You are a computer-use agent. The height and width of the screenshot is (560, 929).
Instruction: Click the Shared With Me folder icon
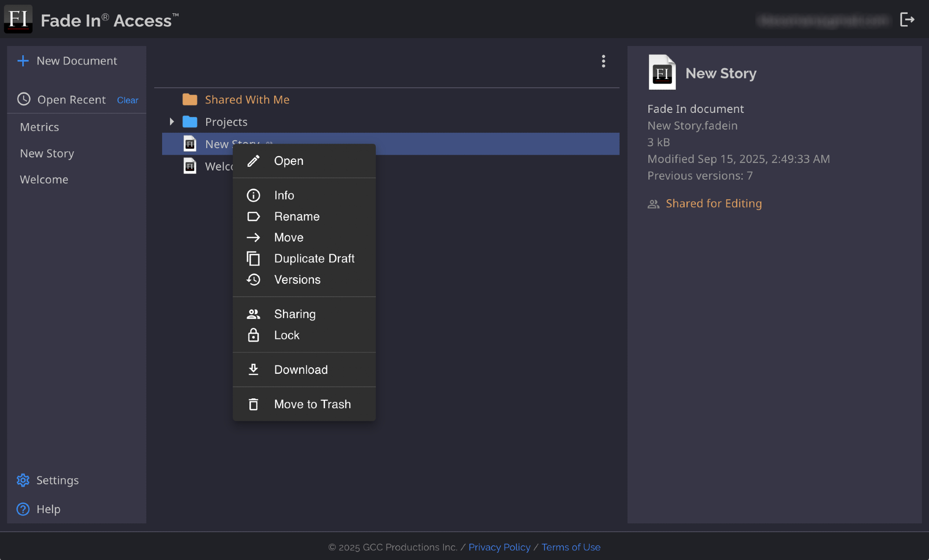coord(190,99)
